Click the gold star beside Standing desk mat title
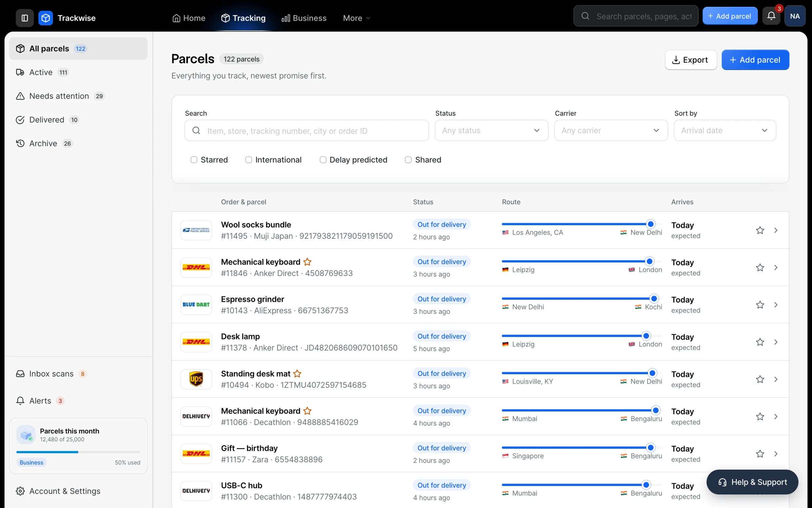This screenshot has width=812, height=508. [297, 374]
